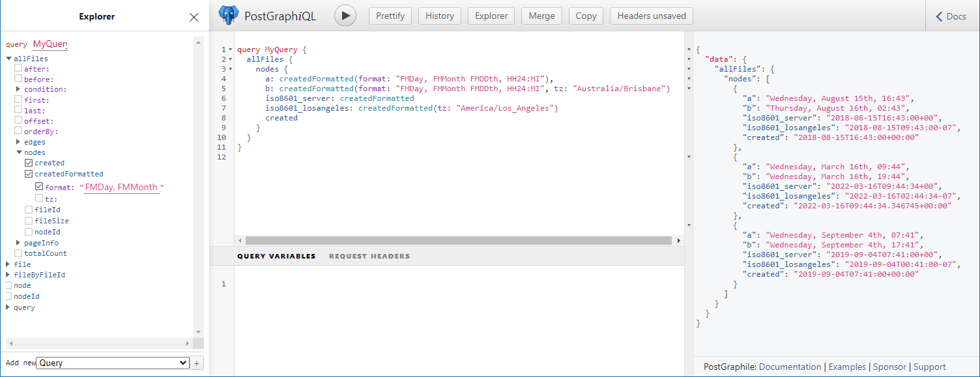Uncheck the created field

tap(29, 163)
